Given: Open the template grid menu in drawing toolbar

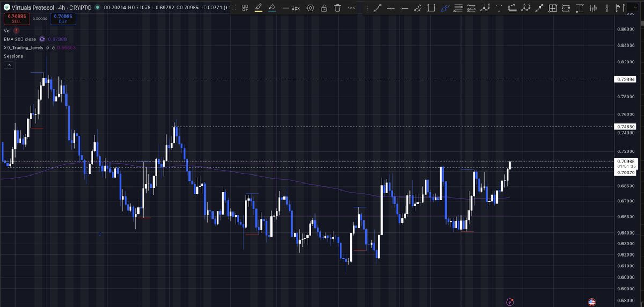Looking at the screenshot, I should tap(245, 8).
